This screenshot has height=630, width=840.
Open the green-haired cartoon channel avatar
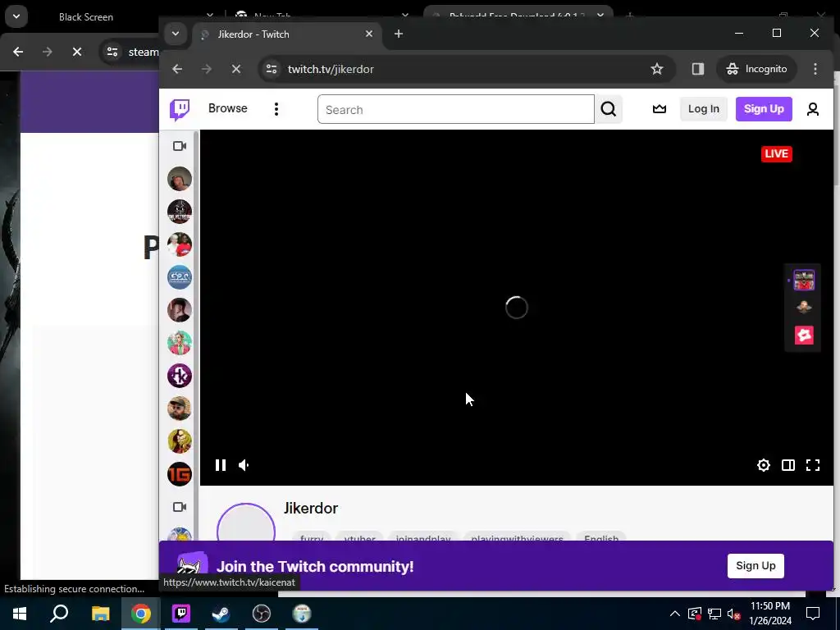point(180,343)
